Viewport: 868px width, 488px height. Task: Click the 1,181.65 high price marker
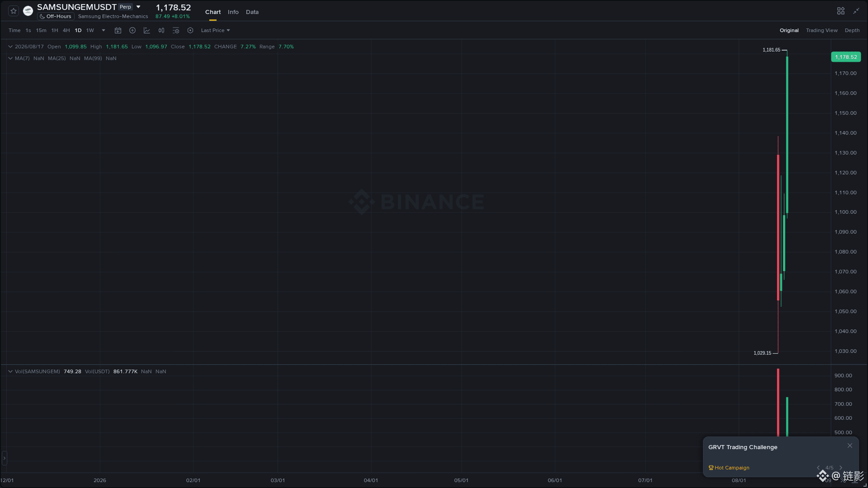[771, 50]
